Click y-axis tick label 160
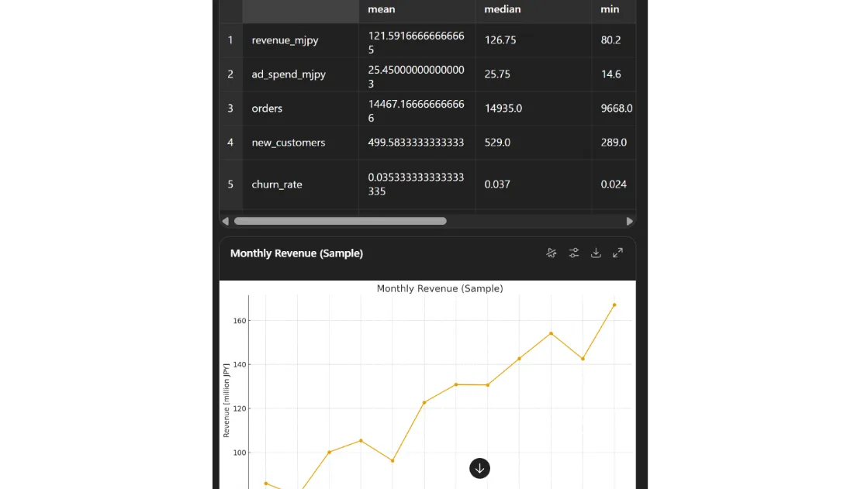The width and height of the screenshot is (868, 489). (x=239, y=321)
